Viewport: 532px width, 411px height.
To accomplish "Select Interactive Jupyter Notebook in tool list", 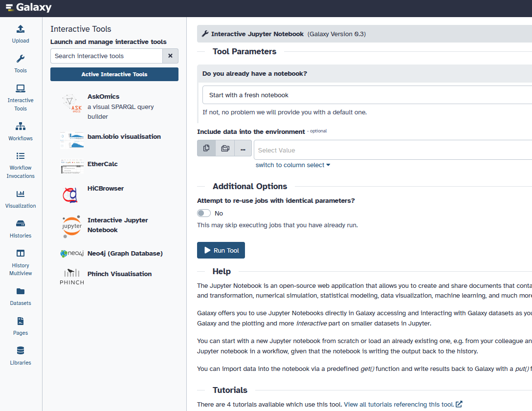I will tap(117, 225).
